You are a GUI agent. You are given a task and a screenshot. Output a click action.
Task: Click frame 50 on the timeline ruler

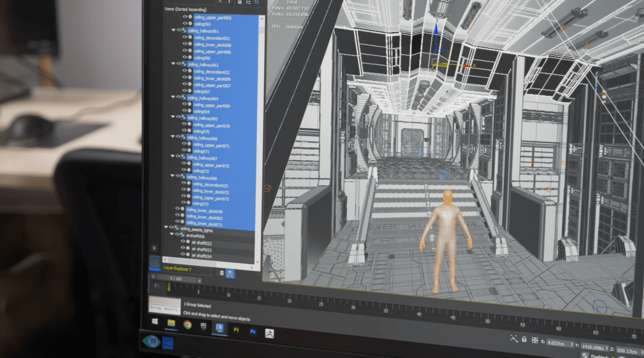click(487, 321)
